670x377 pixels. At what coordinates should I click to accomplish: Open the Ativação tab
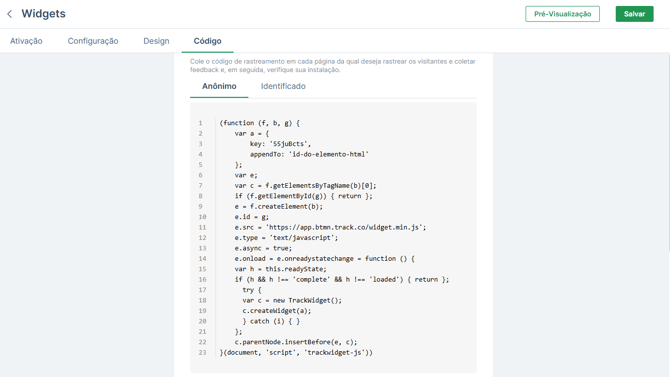26,41
